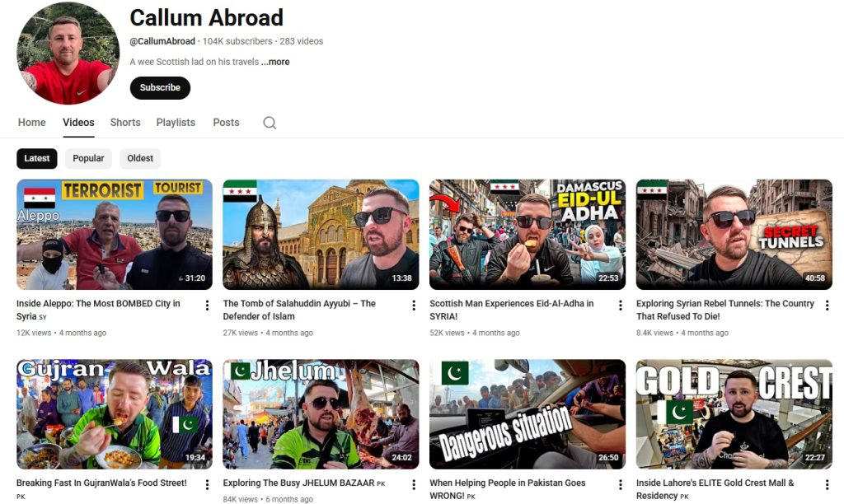The image size is (844, 504).
Task: Click the channel search magnifier icon
Action: pyautogui.click(x=270, y=123)
